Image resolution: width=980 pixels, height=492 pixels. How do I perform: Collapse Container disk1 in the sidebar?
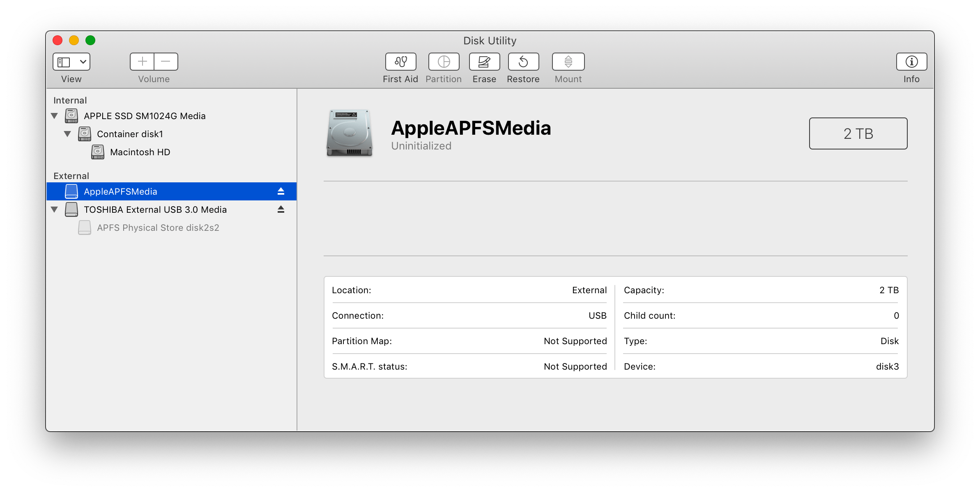(68, 133)
